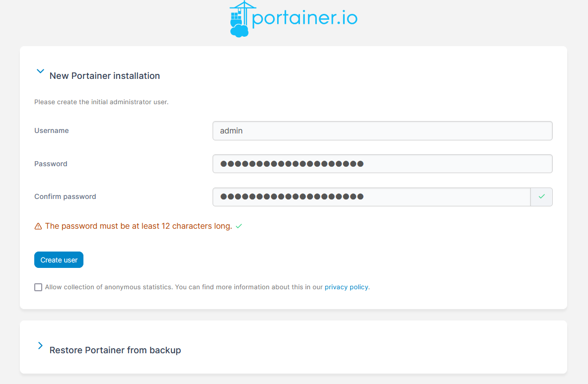Expand the Restore Portainer from backup chevron
588x384 pixels.
pos(41,346)
